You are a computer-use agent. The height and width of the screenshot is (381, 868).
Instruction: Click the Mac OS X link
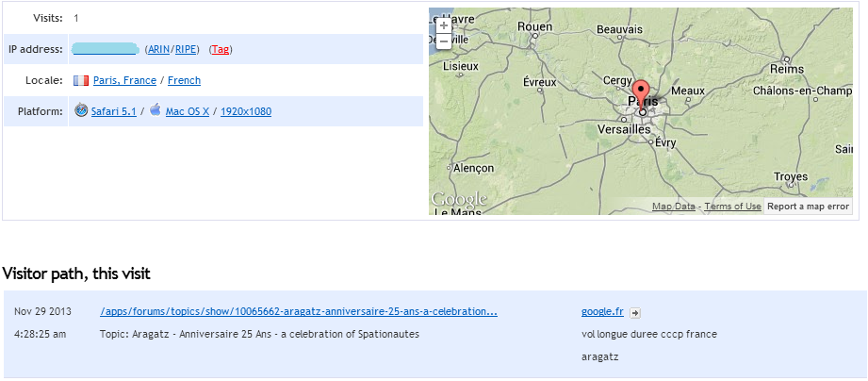(x=188, y=111)
